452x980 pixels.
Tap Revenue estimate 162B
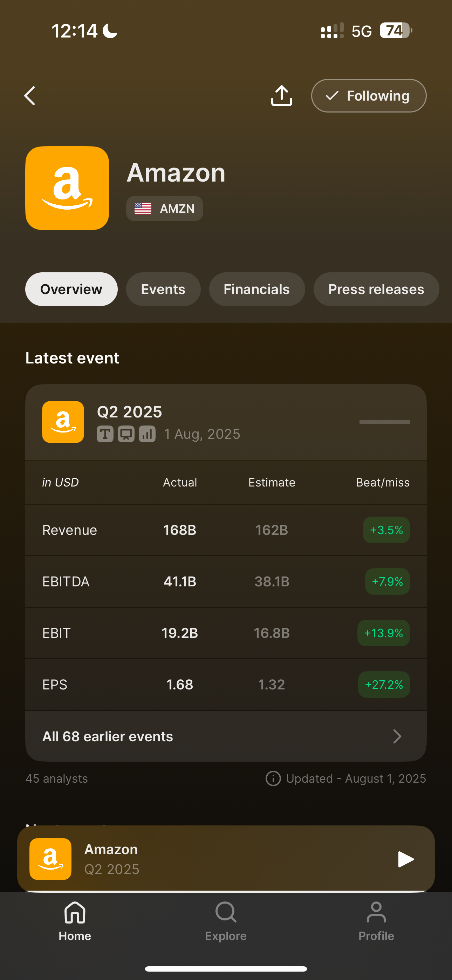[x=272, y=530]
